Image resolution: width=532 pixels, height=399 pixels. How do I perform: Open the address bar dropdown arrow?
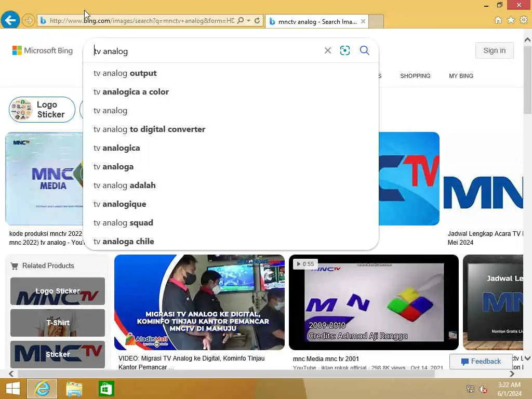(x=249, y=20)
